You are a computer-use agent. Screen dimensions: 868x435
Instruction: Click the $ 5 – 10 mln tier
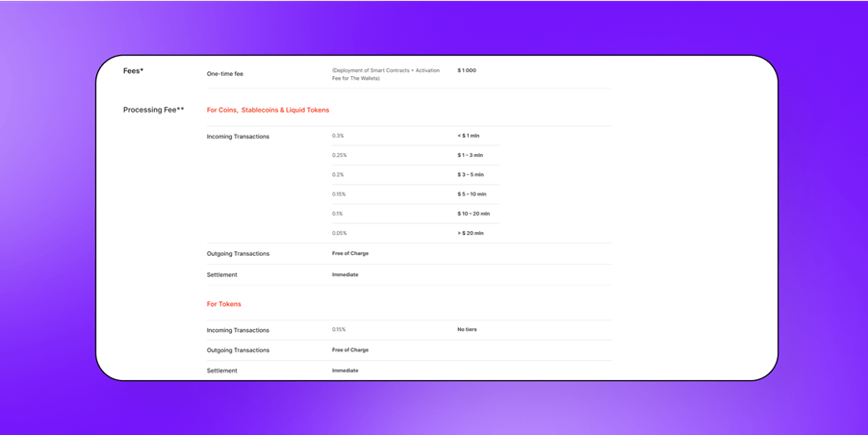(x=472, y=194)
